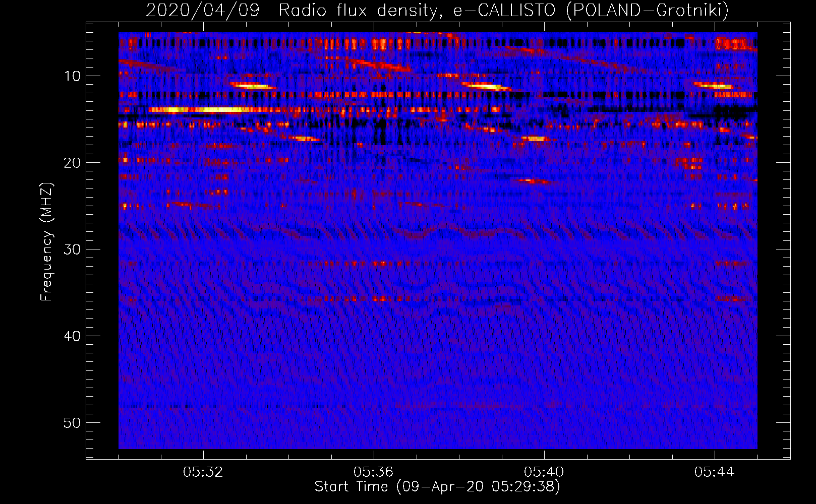Click the frequency tick label 30
The image size is (816, 504).
point(73,249)
